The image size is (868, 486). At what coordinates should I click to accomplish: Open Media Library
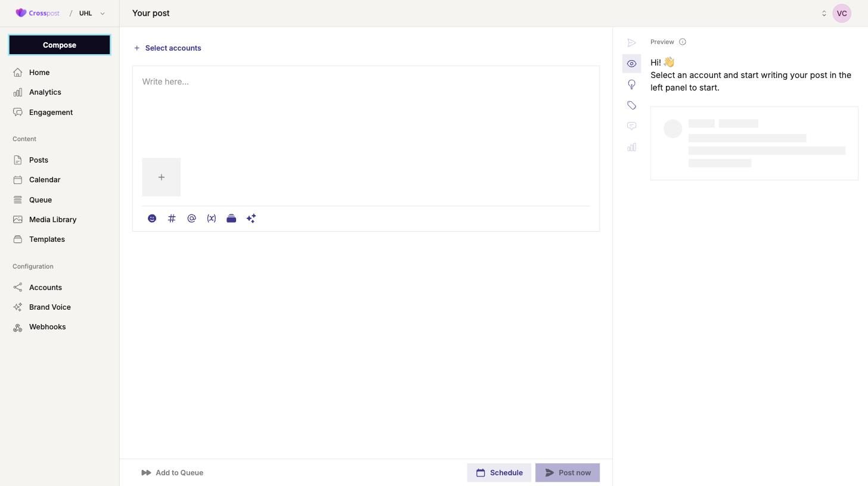coord(52,220)
